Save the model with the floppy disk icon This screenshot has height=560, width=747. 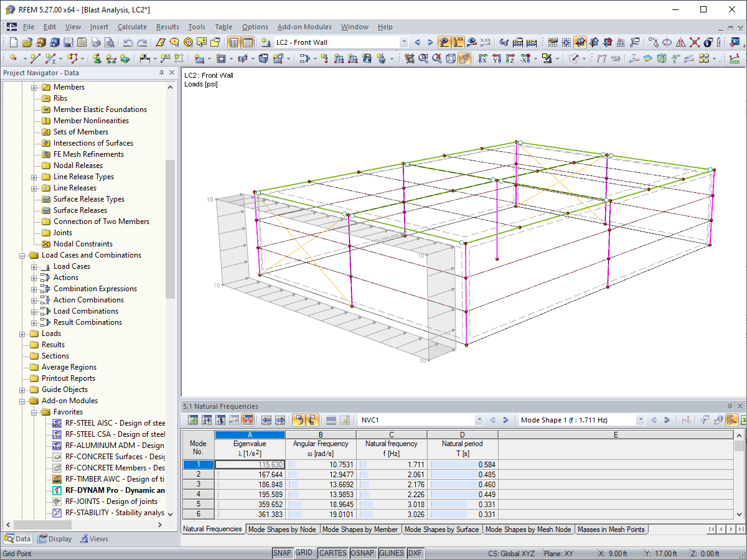68,42
